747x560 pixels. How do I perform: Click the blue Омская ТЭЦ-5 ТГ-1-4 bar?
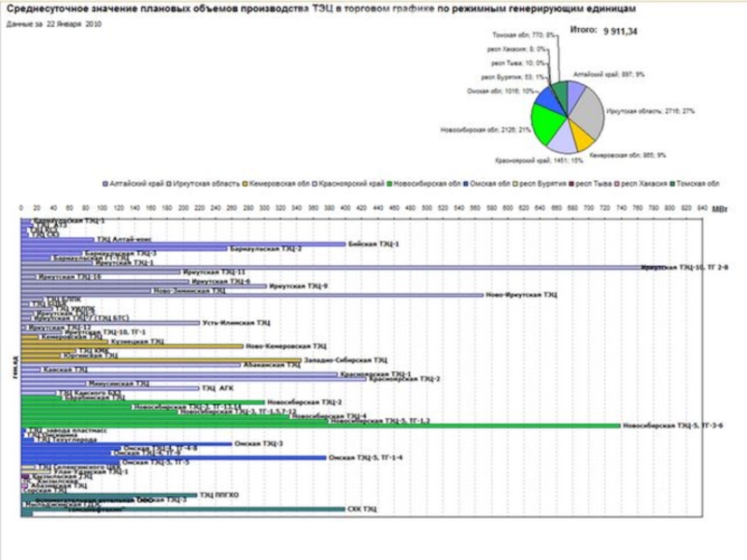174,458
